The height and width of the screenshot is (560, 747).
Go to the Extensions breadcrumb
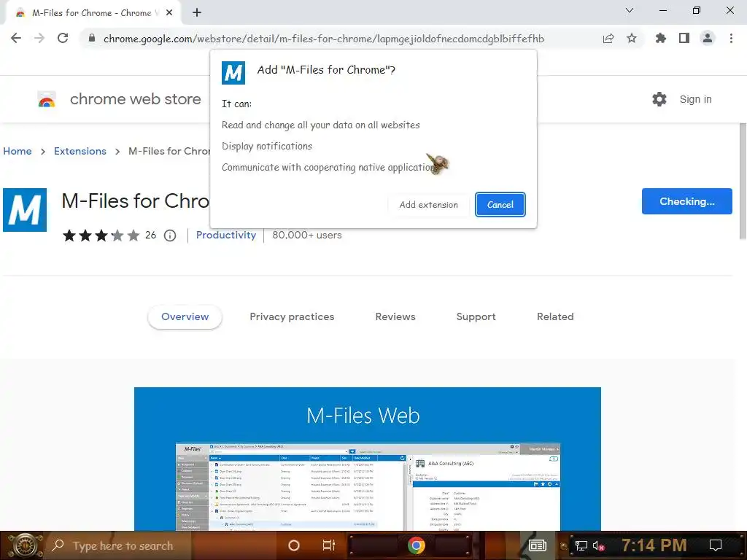pos(80,151)
